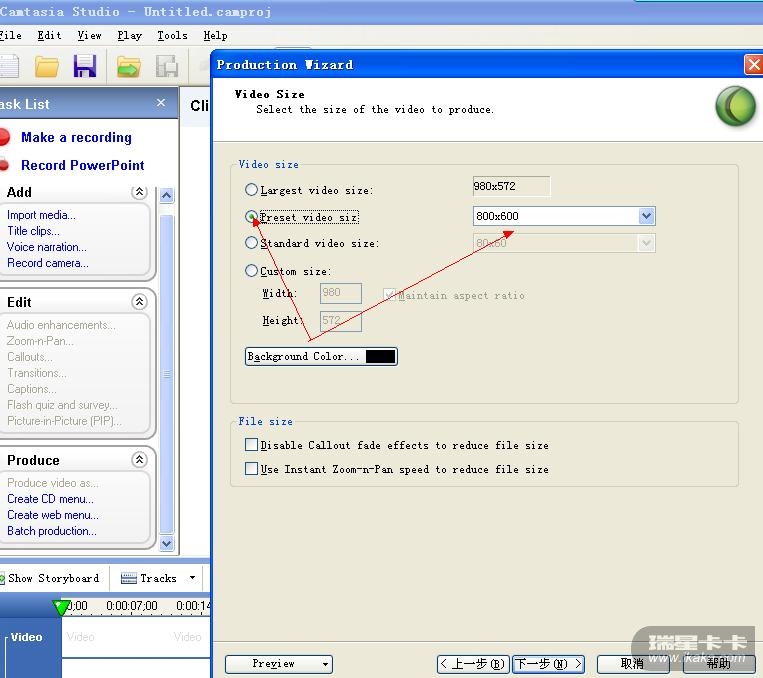Open the Preview button dropdown arrow
Viewport: 763px width, 678px height.
[x=325, y=664]
